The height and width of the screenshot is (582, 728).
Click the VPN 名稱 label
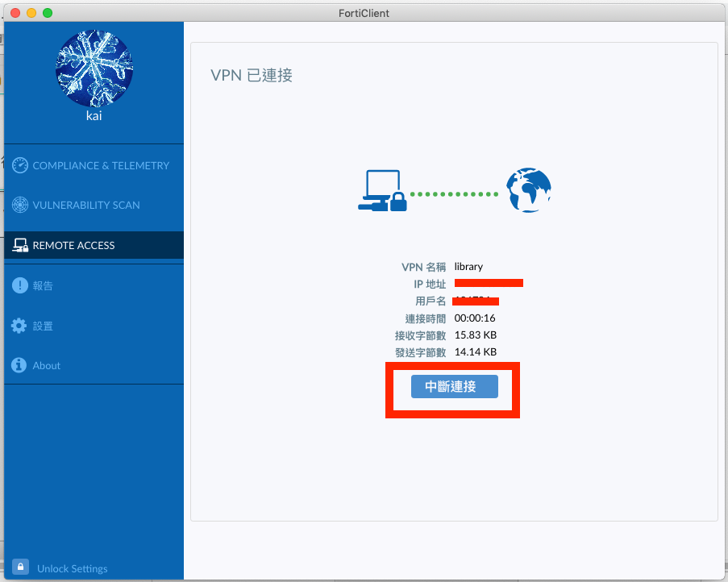pos(423,267)
